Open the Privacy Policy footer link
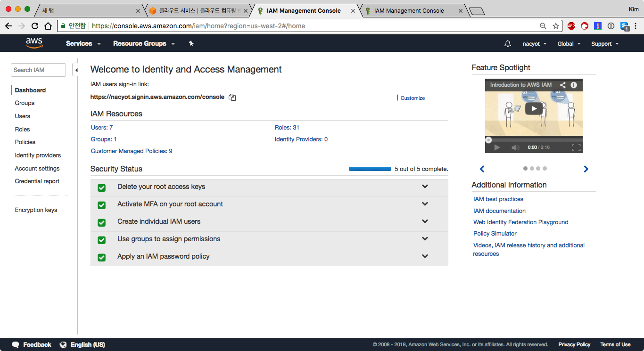 [574, 344]
